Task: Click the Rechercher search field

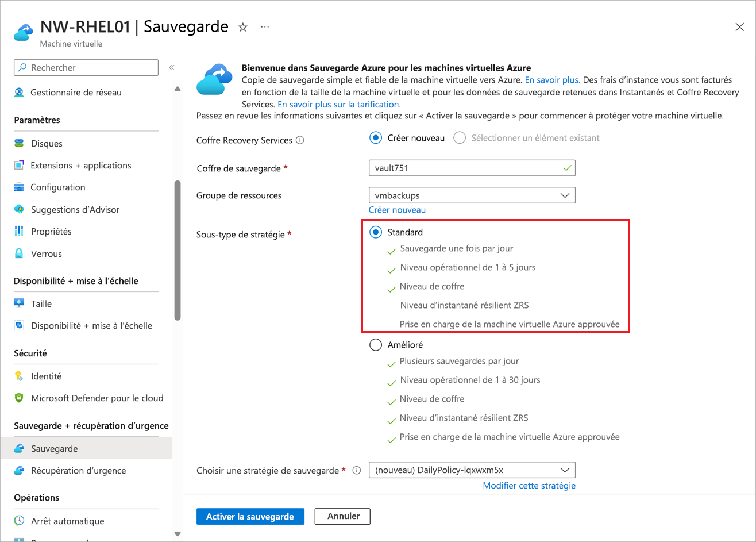Action: (x=86, y=67)
